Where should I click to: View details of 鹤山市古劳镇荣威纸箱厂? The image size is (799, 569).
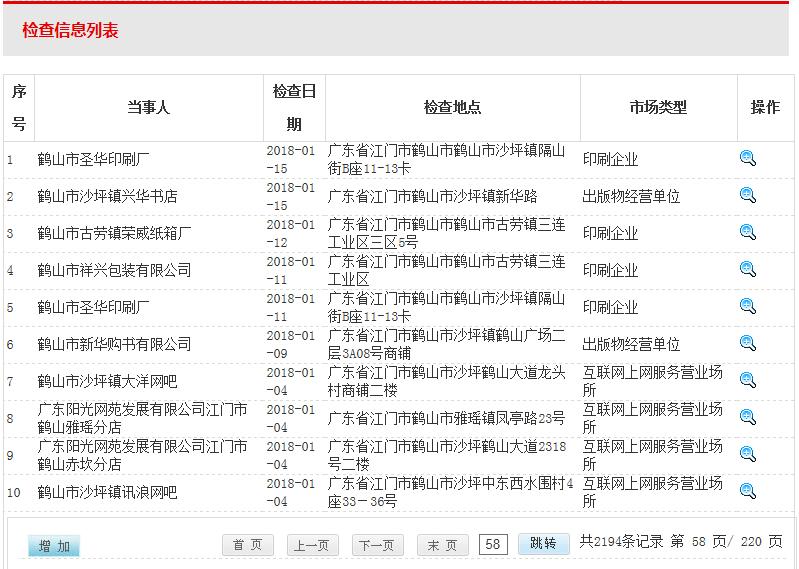(747, 232)
